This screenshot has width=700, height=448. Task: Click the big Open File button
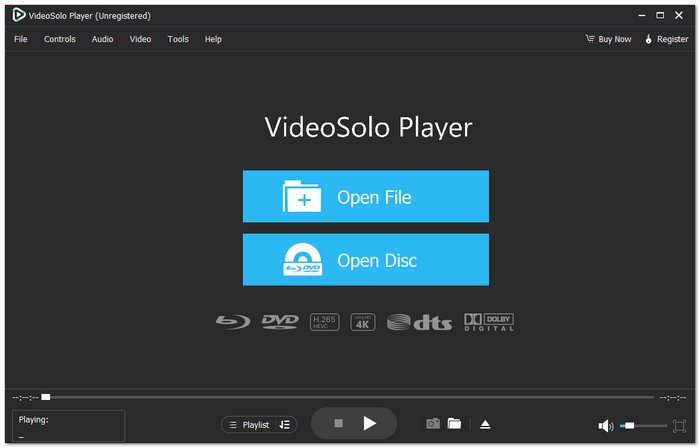tap(366, 196)
